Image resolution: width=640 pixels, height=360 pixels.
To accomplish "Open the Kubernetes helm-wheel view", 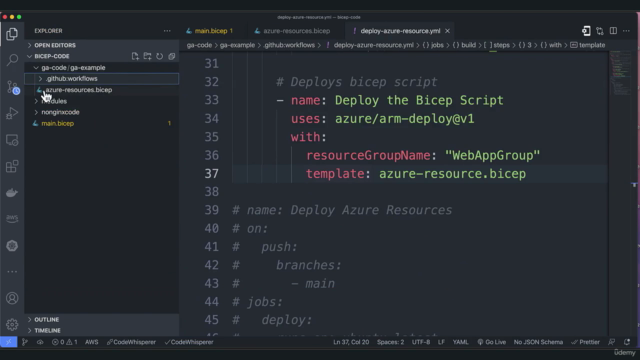I will click(x=12, y=245).
